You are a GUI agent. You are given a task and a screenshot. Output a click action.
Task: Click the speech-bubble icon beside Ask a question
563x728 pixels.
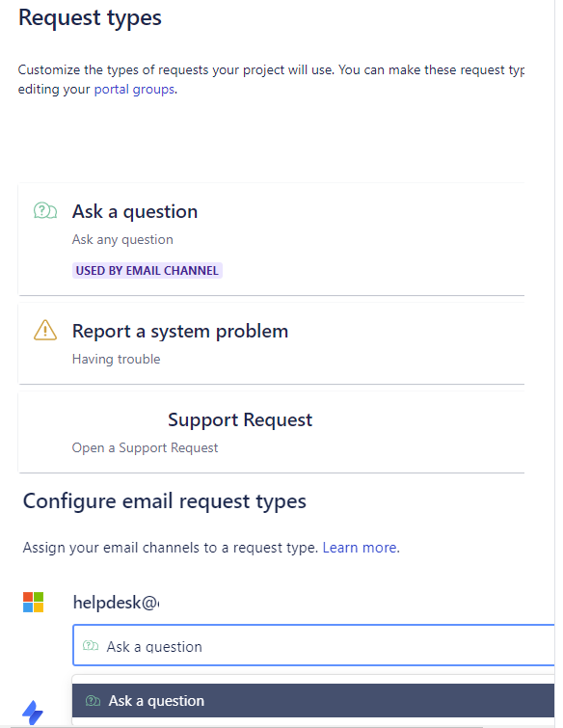tap(45, 211)
